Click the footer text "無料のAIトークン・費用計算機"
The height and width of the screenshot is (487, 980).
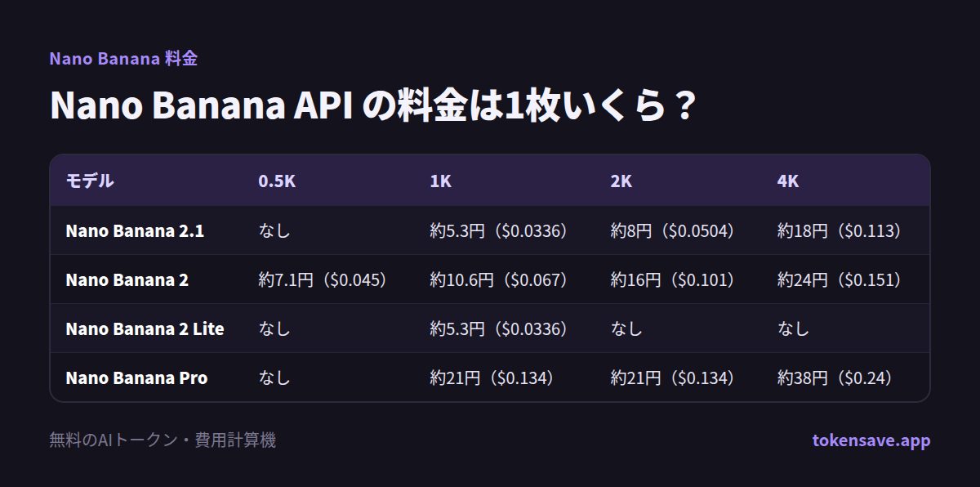tap(163, 440)
